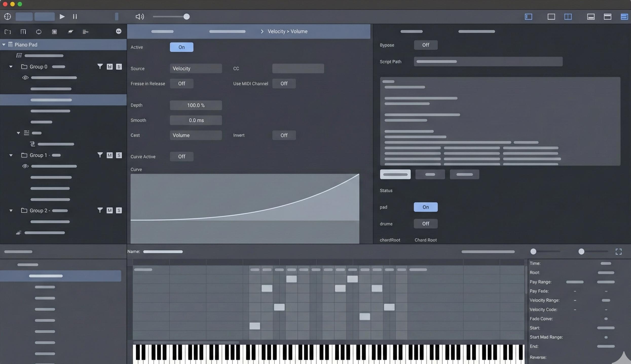Open the more options circle icon
631x364 pixels.
point(119,31)
